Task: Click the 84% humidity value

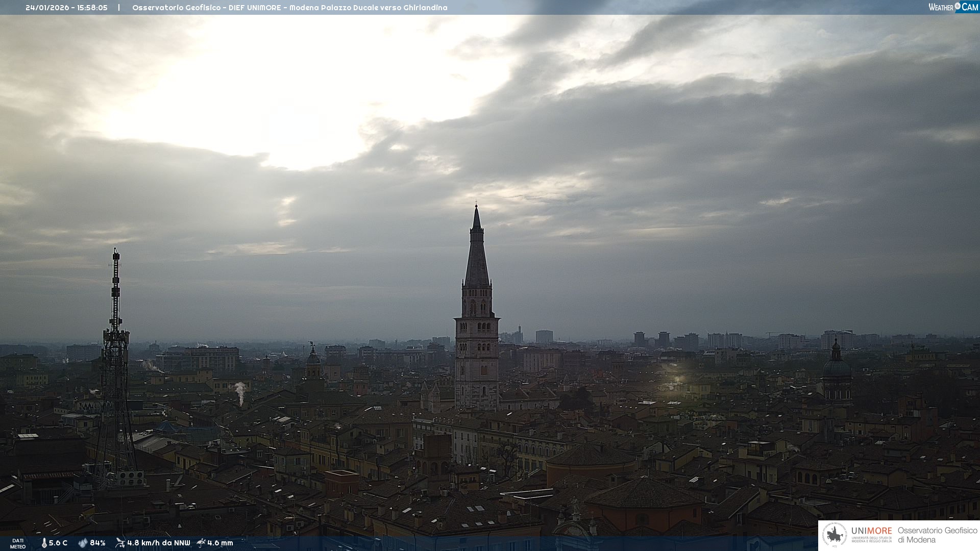Action: coord(97,543)
